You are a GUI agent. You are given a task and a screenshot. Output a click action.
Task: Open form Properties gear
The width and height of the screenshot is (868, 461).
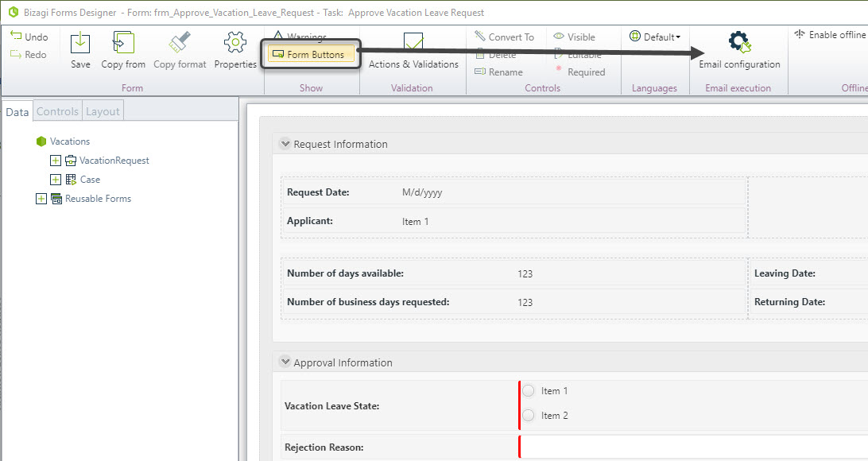point(235,43)
